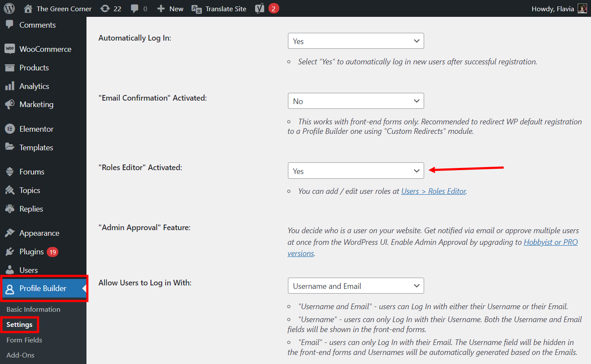The height and width of the screenshot is (364, 591).
Task: Click the Profile Builder person icon
Action: click(x=10, y=288)
